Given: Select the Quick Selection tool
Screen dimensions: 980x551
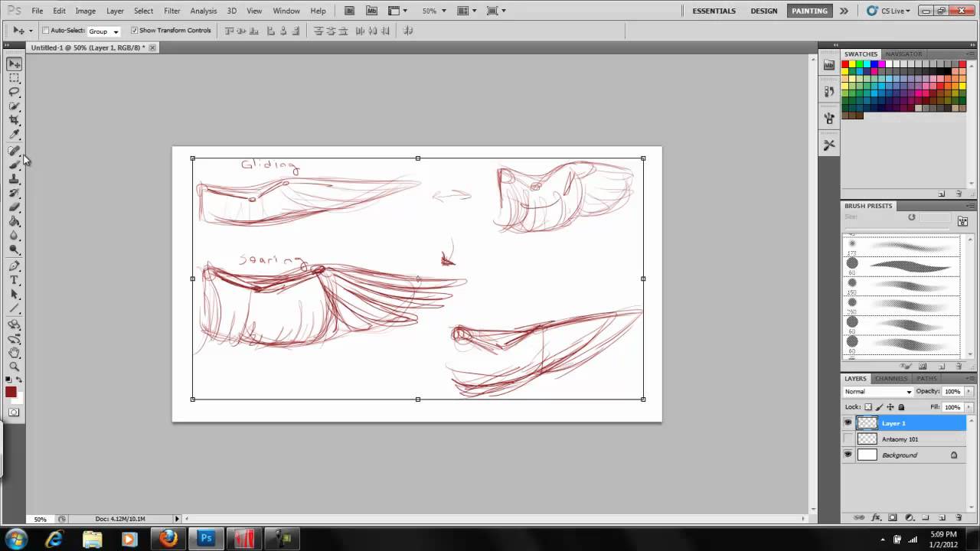Looking at the screenshot, I should point(14,106).
